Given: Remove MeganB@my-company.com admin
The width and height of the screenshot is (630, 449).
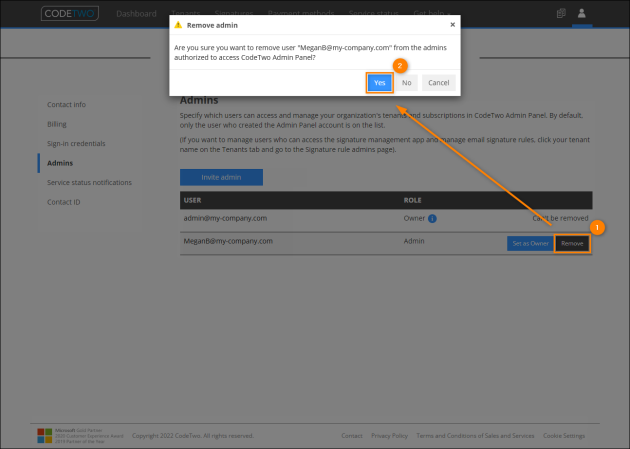Looking at the screenshot, I should click(x=572, y=243).
